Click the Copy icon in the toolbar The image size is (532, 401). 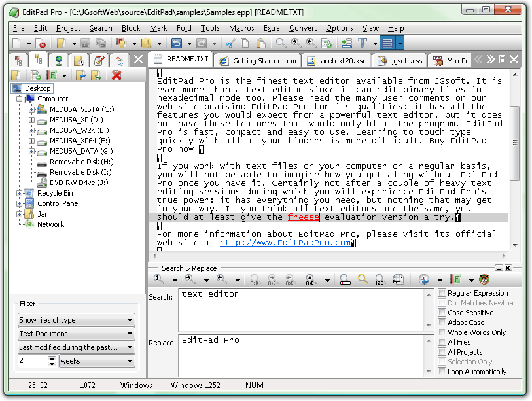(x=245, y=43)
